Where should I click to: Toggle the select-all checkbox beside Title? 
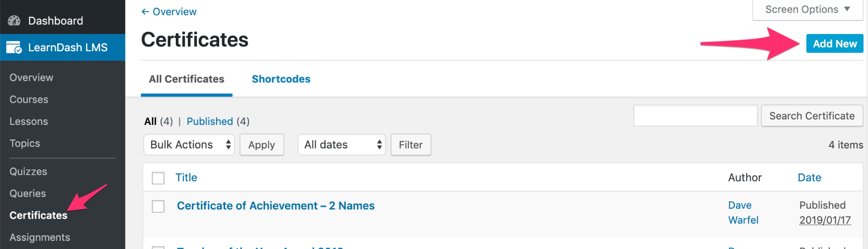(158, 178)
